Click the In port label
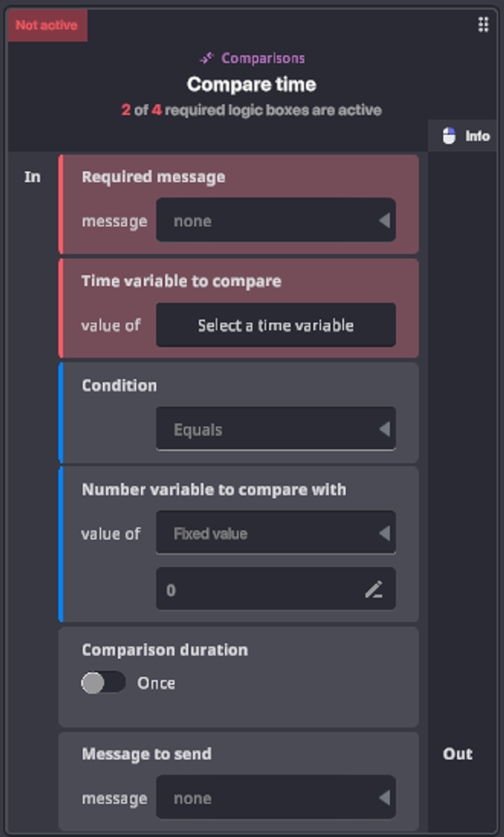The height and width of the screenshot is (837, 504). 32,176
